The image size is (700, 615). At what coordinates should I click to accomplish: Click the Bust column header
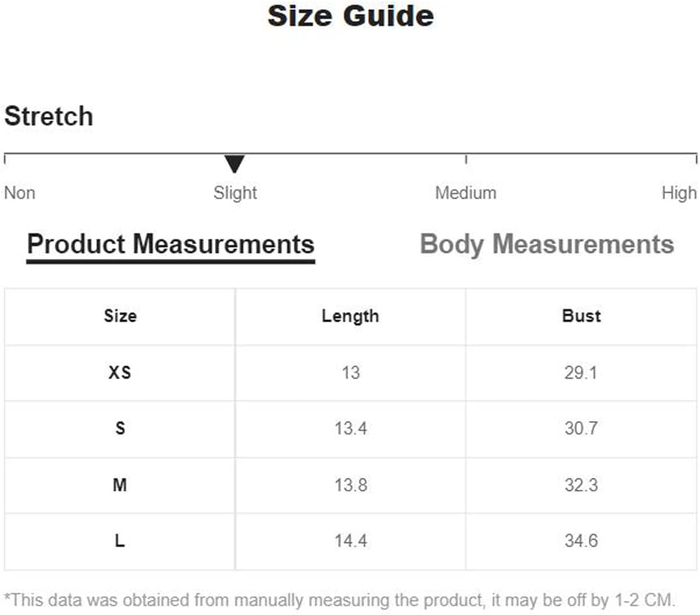[581, 317]
